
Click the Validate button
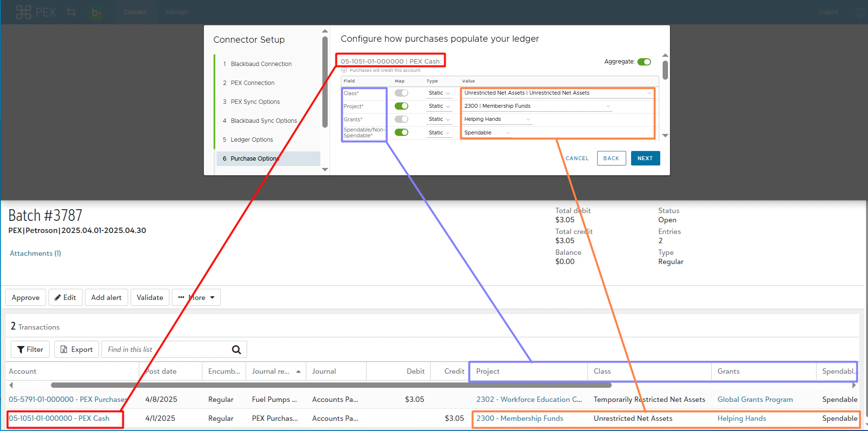tap(150, 298)
